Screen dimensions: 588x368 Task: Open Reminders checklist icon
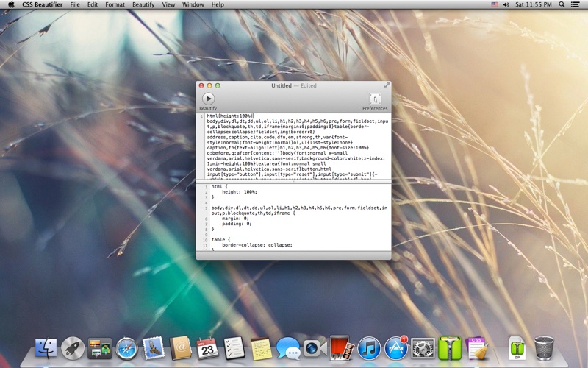point(234,348)
